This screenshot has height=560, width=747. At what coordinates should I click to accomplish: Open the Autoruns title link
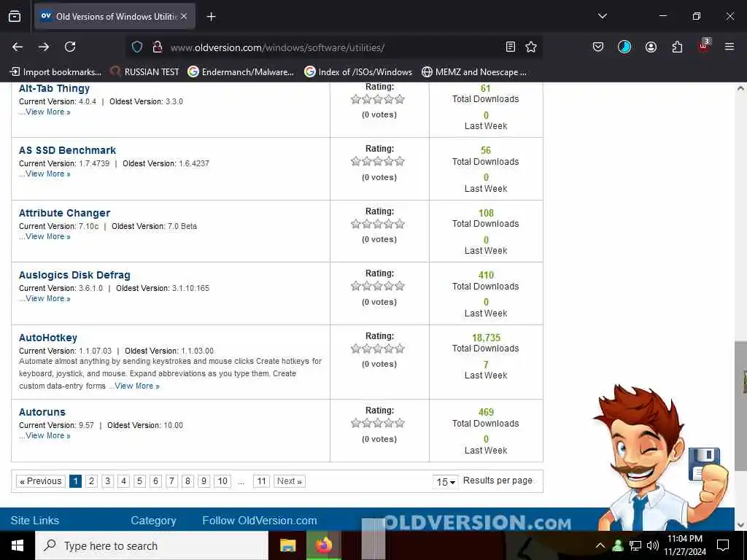point(42,412)
